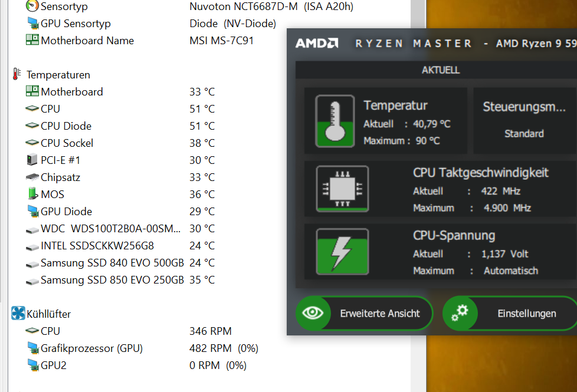Click the PCI-E #1 slot icon
Image resolution: width=577 pixels, height=392 pixels.
(32, 160)
